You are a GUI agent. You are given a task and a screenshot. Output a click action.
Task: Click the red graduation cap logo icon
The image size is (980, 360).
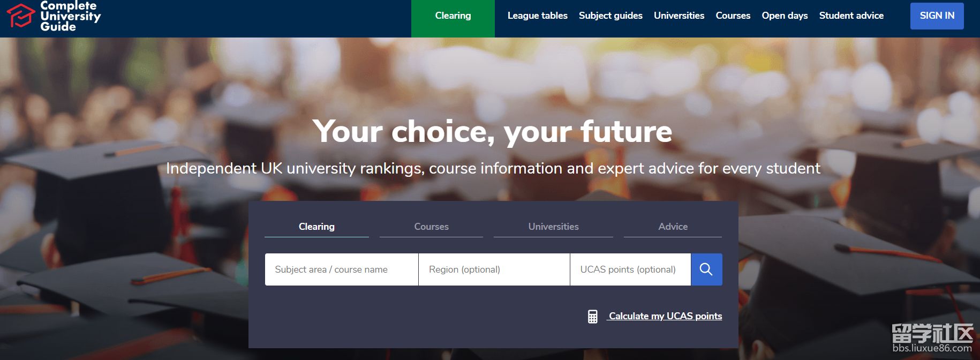20,16
